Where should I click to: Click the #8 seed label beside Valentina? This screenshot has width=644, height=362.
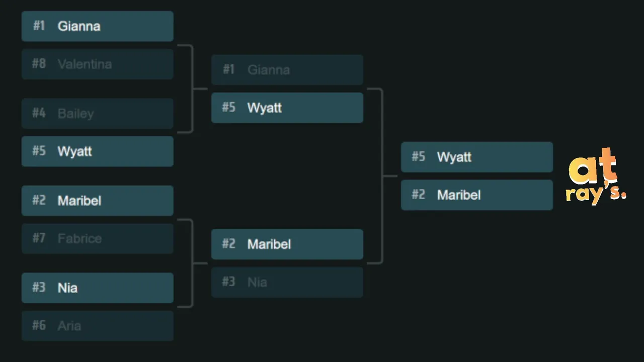pos(39,64)
